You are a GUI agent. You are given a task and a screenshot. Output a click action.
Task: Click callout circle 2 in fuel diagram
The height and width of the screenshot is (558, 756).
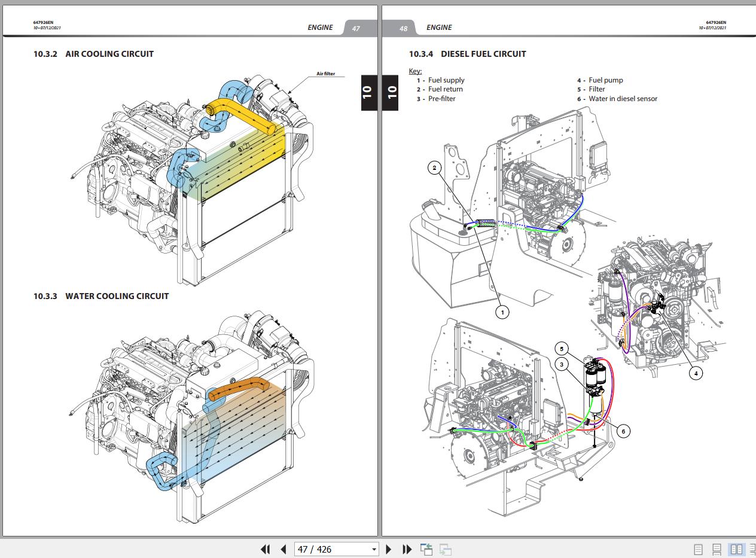click(435, 168)
